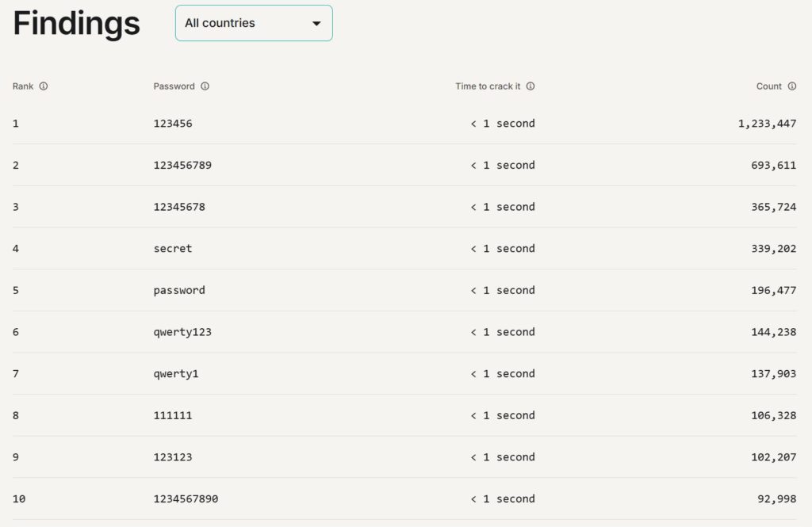This screenshot has width=812, height=527.
Task: Select password 1234567890
Action: point(186,498)
